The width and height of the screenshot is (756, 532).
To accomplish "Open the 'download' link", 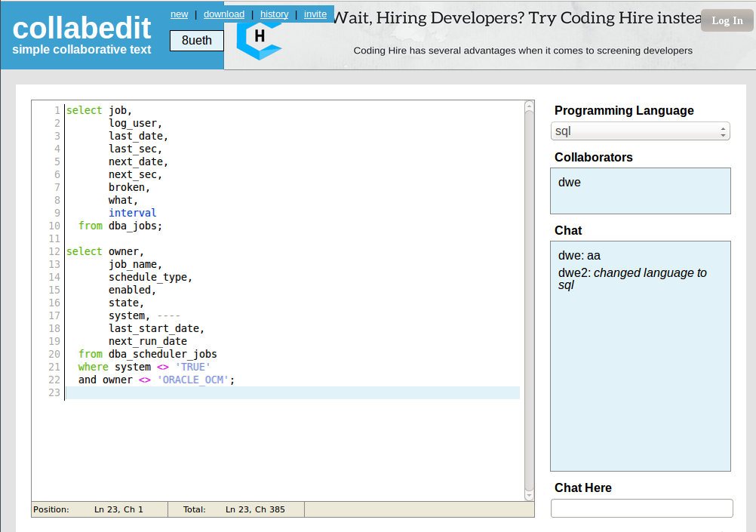I will 224,14.
